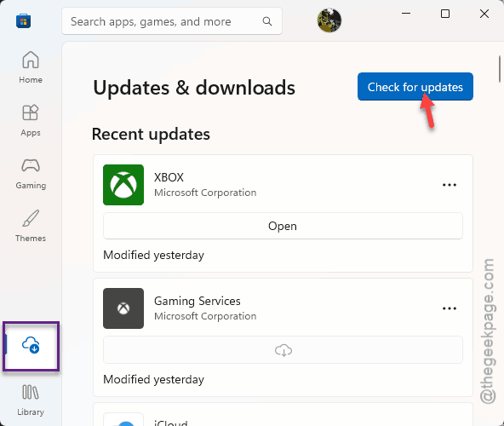Click the Microsoft Store logo icon
The height and width of the screenshot is (426, 504).
click(24, 21)
